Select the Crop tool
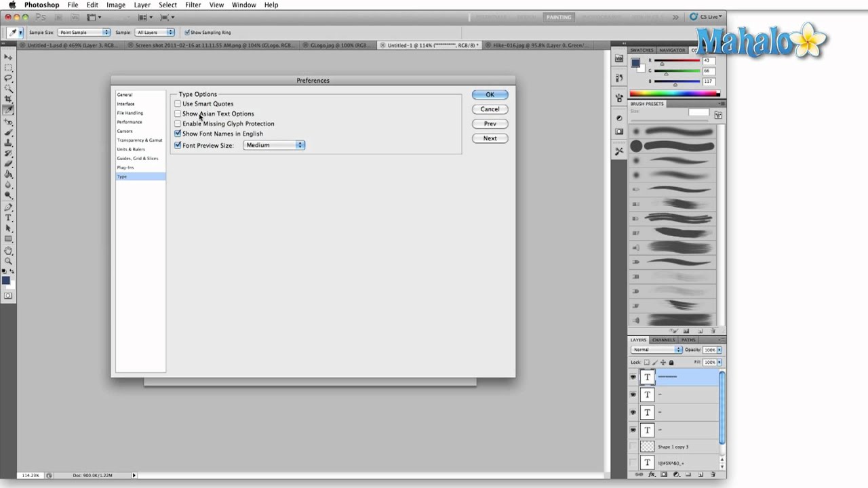868x488 pixels. click(x=9, y=99)
